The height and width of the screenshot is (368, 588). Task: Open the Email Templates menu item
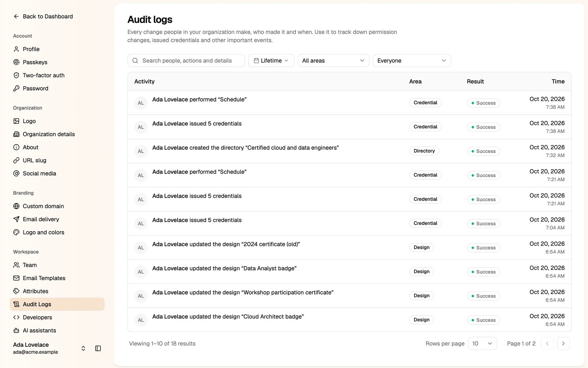coord(57,278)
